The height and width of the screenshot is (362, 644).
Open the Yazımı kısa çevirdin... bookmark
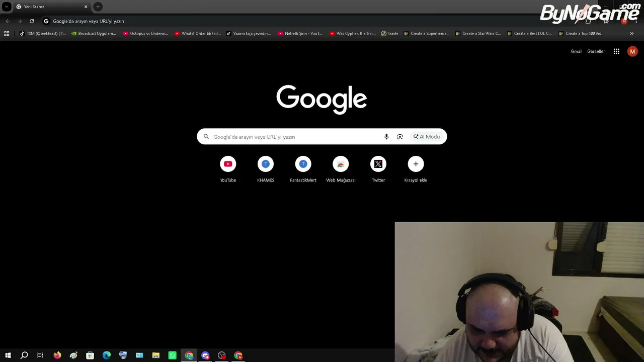[x=249, y=34]
